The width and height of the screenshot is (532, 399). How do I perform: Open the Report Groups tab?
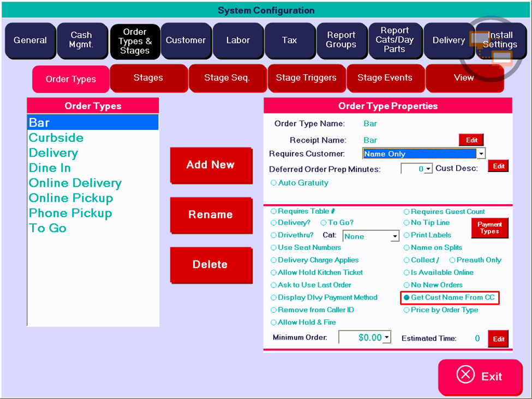click(x=341, y=40)
